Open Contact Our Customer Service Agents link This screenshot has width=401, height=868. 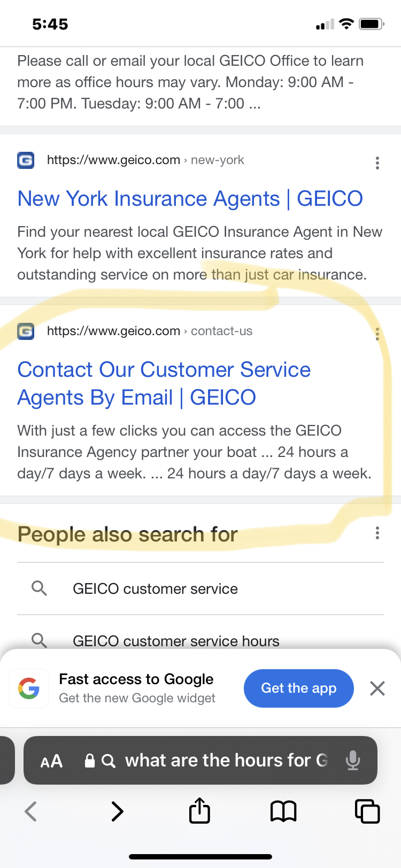tap(164, 384)
